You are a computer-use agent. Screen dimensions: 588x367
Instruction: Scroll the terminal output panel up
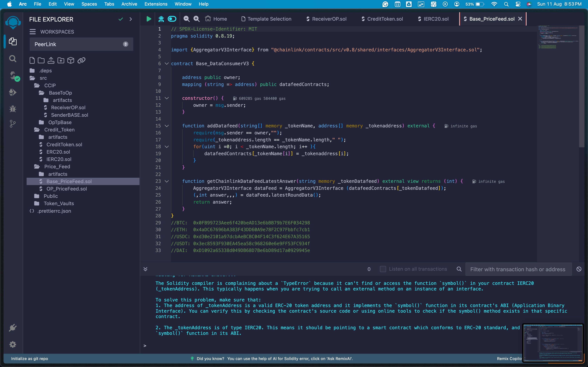(x=145, y=269)
